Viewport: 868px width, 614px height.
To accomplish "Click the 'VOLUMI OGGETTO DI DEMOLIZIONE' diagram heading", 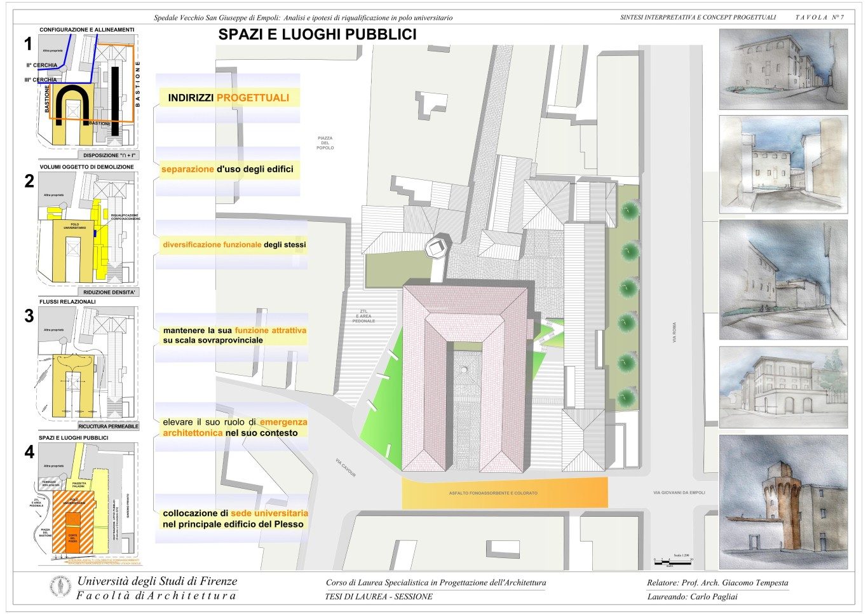I will (86, 167).
